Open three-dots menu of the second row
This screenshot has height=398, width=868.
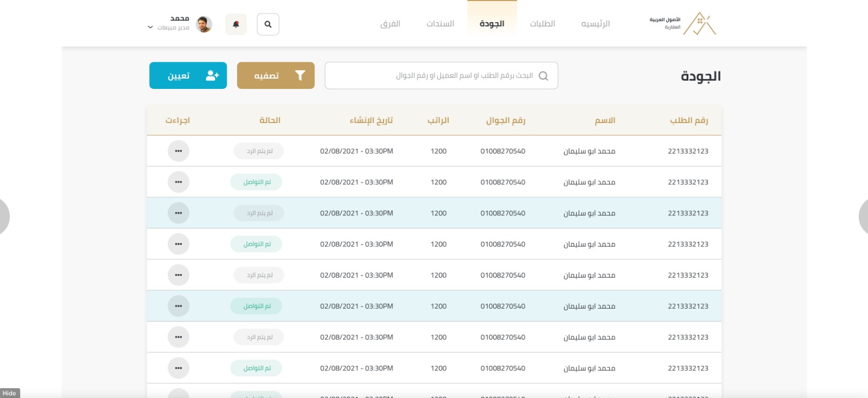[178, 182]
